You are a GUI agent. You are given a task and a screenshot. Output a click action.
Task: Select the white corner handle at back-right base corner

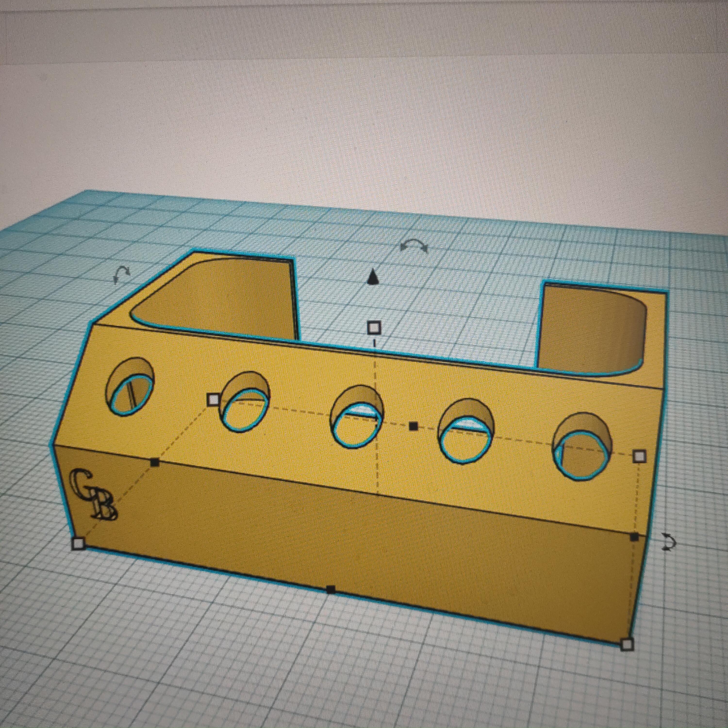(x=639, y=457)
